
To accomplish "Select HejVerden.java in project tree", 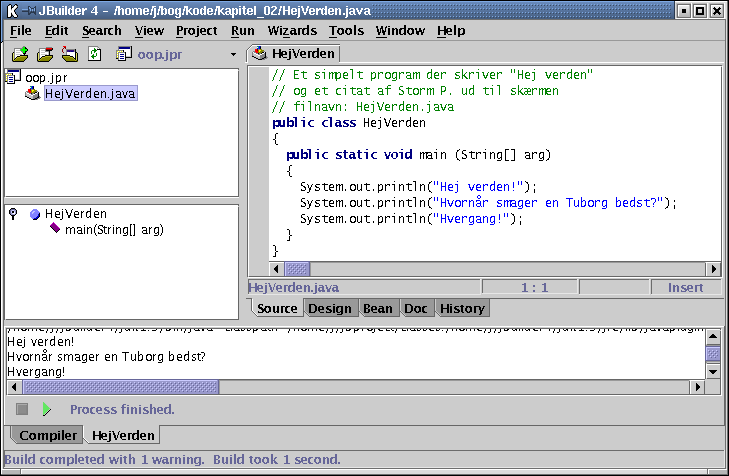I will pyautogui.click(x=89, y=94).
